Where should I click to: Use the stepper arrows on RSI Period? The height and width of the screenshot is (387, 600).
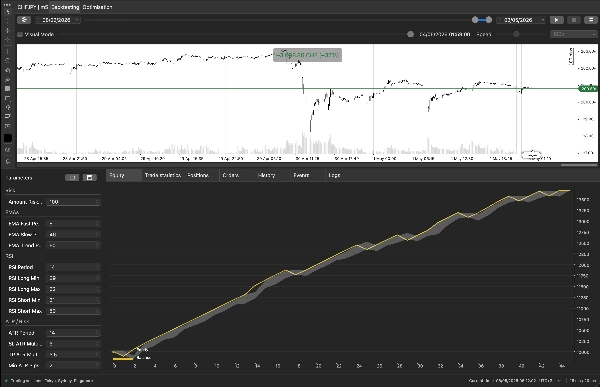98,267
